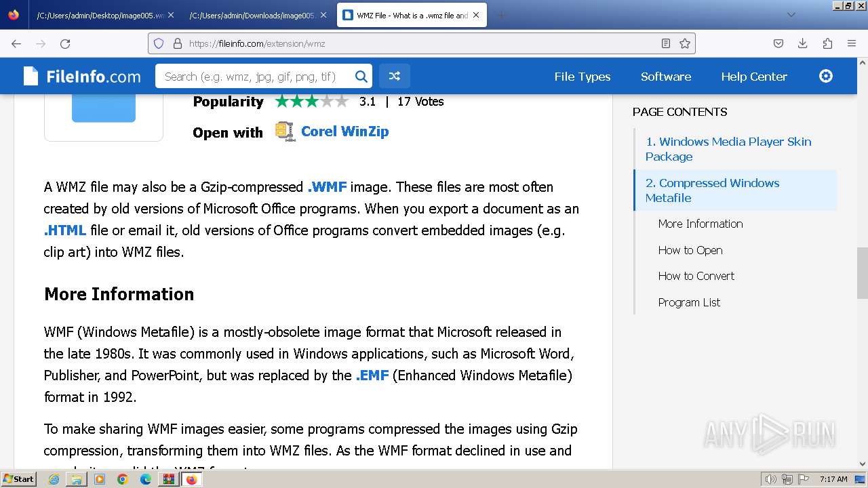Open a new browser tab
This screenshot has width=868, height=488.
[x=501, y=15]
